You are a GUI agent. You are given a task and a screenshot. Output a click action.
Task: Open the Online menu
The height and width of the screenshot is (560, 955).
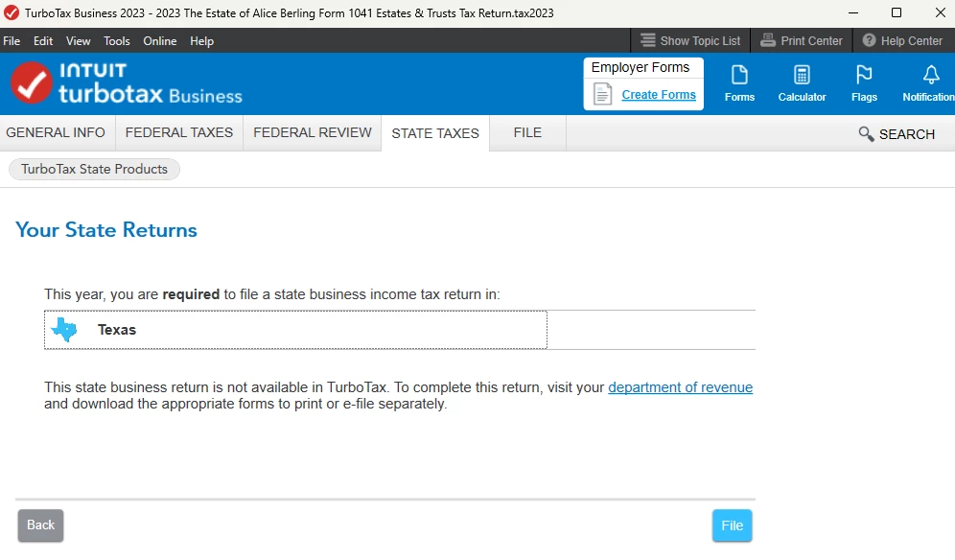[x=159, y=41]
